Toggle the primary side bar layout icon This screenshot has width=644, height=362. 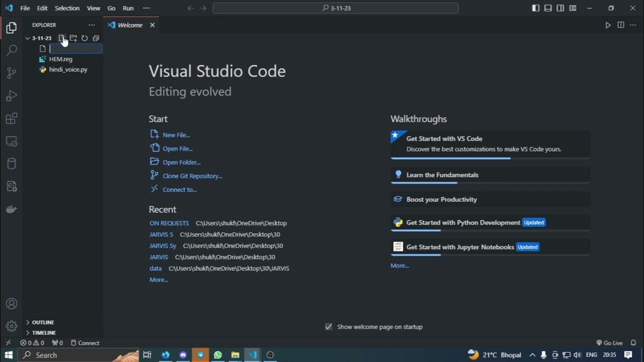[536, 8]
